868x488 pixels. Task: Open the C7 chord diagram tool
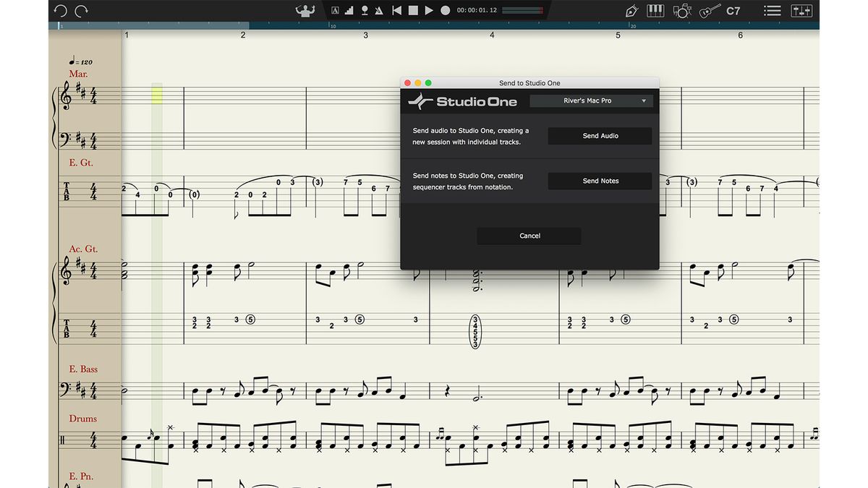click(x=732, y=10)
